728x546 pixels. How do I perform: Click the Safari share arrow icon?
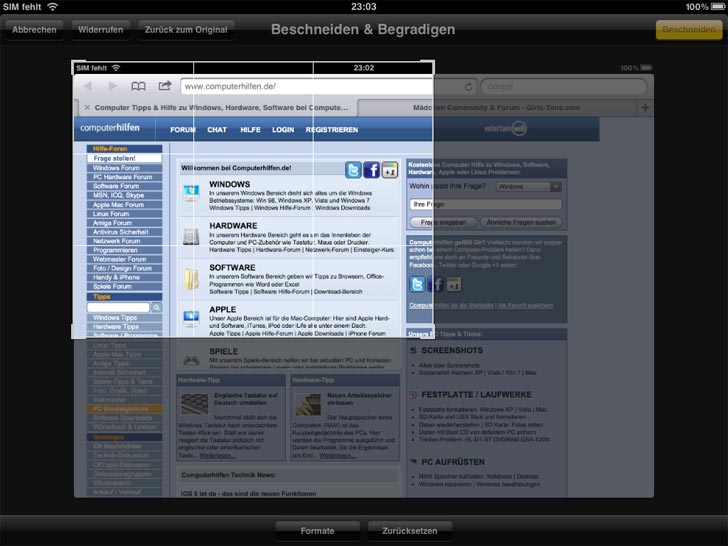tap(165, 86)
